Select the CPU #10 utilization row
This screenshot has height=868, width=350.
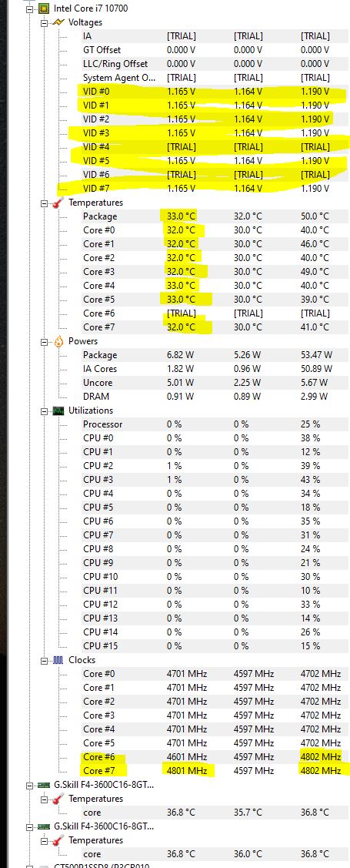point(215,577)
